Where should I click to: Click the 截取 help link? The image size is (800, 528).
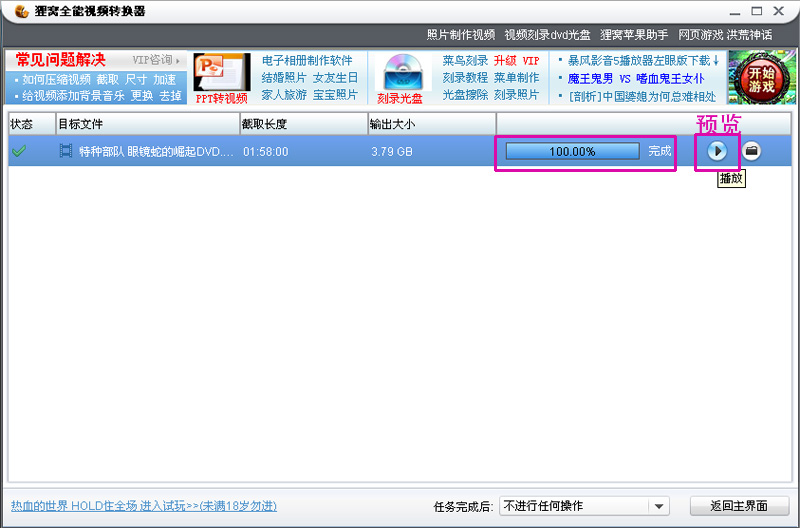[108, 80]
